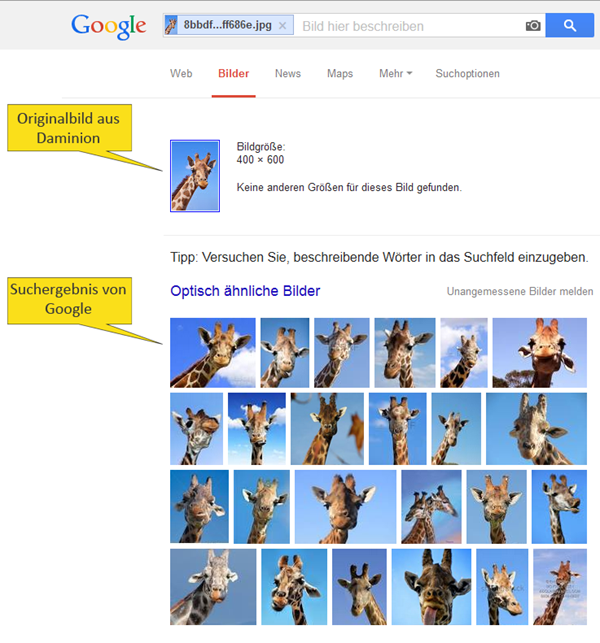
Task: Open giraffe with autumn leaf thumbnail
Action: point(327,429)
